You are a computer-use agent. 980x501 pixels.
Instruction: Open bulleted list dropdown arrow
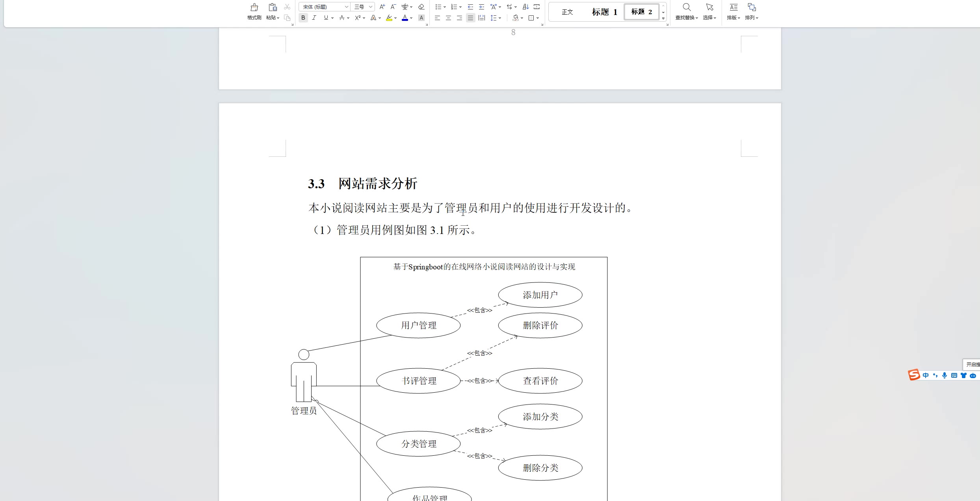click(445, 7)
